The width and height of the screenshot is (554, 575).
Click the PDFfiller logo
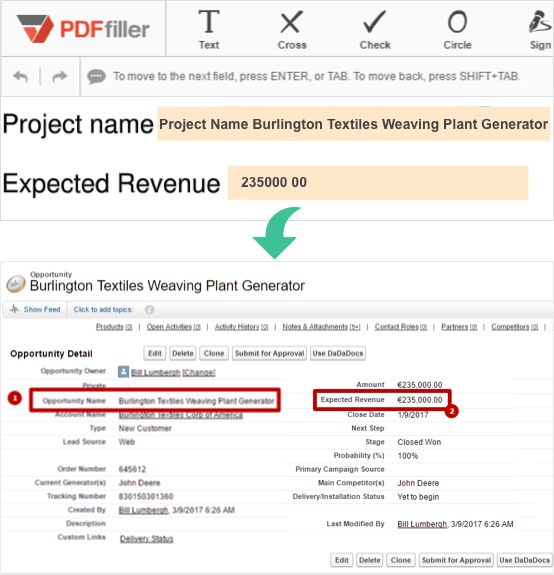coord(83,29)
